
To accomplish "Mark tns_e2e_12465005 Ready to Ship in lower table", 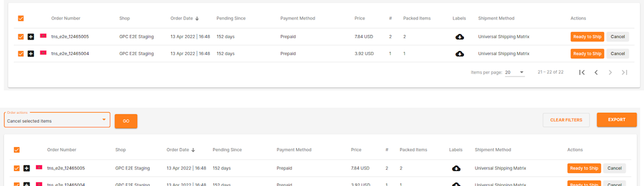I will tap(584, 168).
